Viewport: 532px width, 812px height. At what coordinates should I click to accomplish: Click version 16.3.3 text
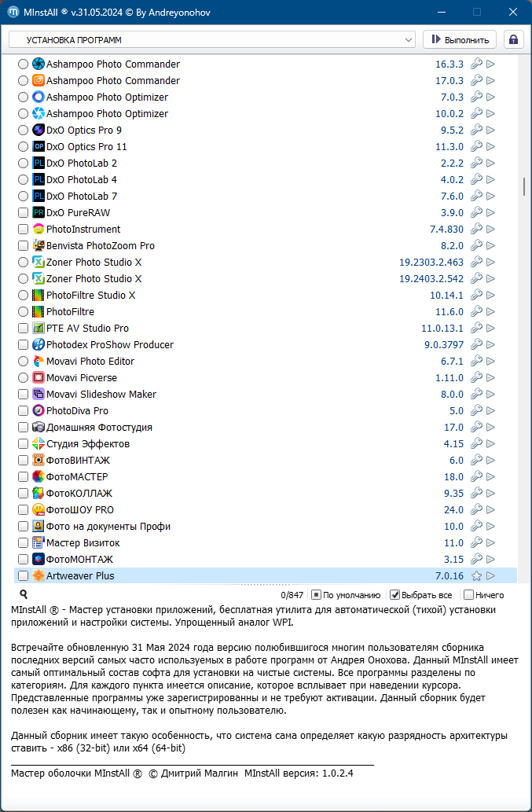449,64
